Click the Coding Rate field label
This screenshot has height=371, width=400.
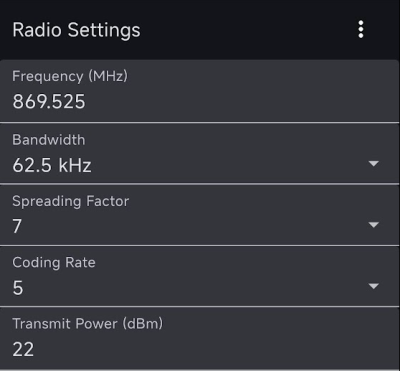coord(54,263)
